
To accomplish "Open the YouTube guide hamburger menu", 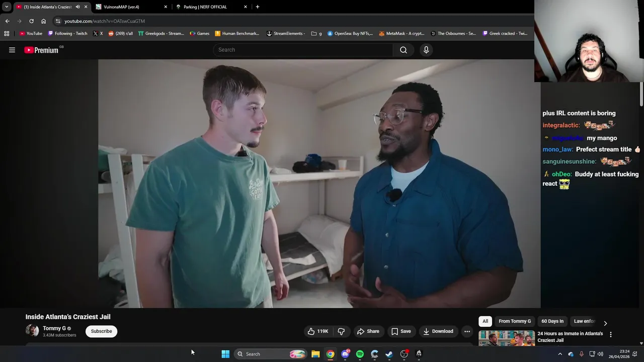I will [x=12, y=50].
